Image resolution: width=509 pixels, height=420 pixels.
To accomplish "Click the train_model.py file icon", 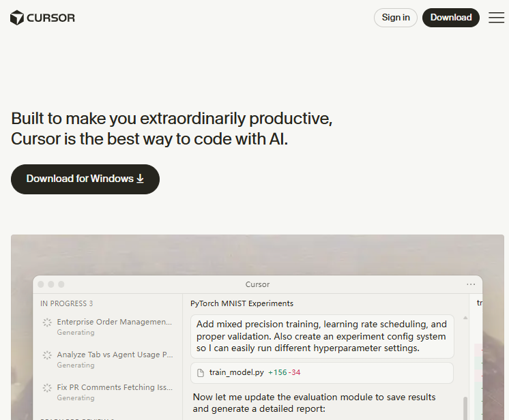I will (x=201, y=373).
